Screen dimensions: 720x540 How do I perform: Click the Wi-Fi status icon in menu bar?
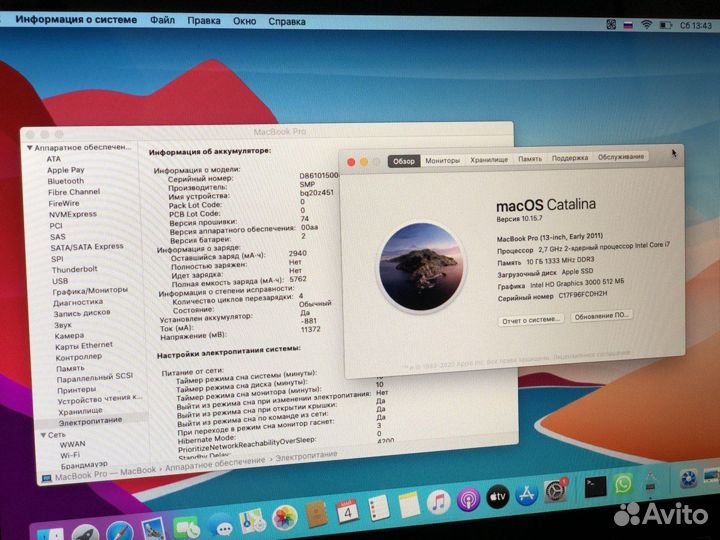point(647,25)
